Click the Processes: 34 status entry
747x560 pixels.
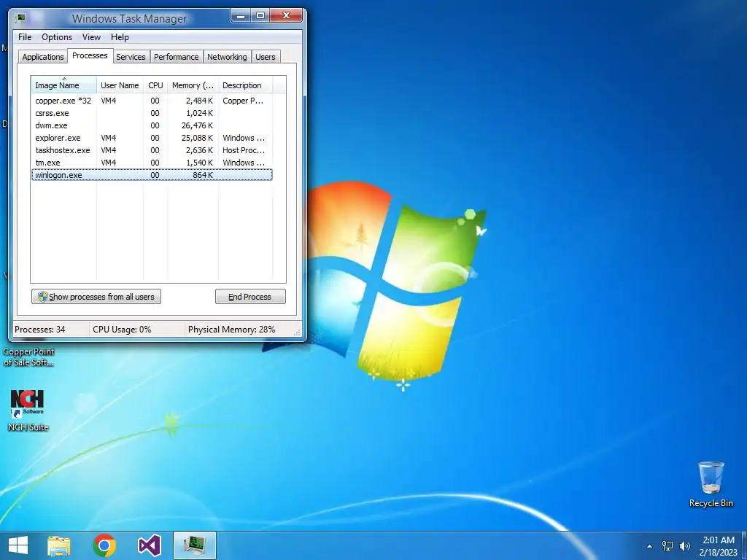pyautogui.click(x=40, y=329)
